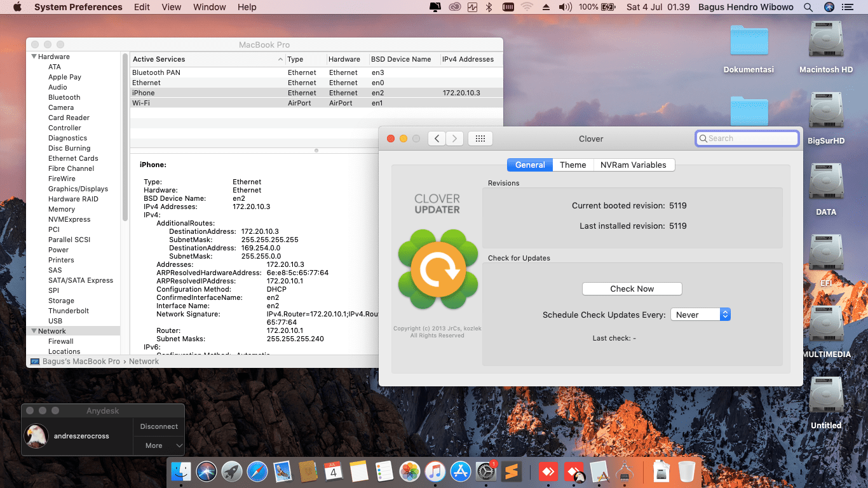Select Graphics/Displays in the sidebar
Image resolution: width=868 pixels, height=488 pixels.
tap(78, 189)
